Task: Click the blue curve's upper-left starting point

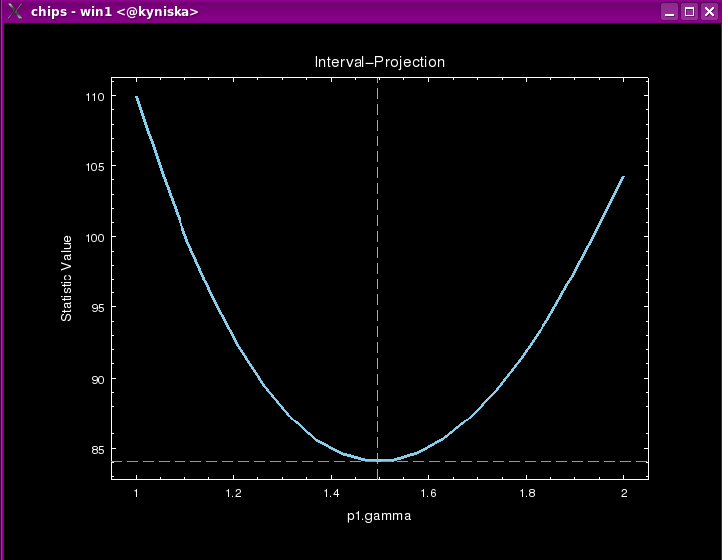Action: 137,97
